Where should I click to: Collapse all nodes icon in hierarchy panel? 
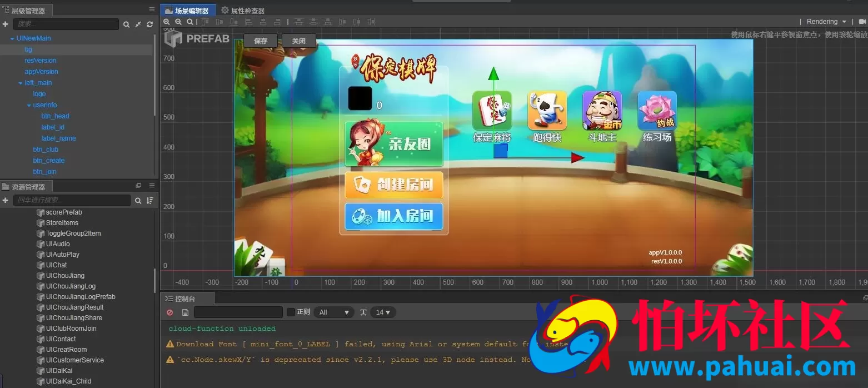pyautogui.click(x=138, y=24)
